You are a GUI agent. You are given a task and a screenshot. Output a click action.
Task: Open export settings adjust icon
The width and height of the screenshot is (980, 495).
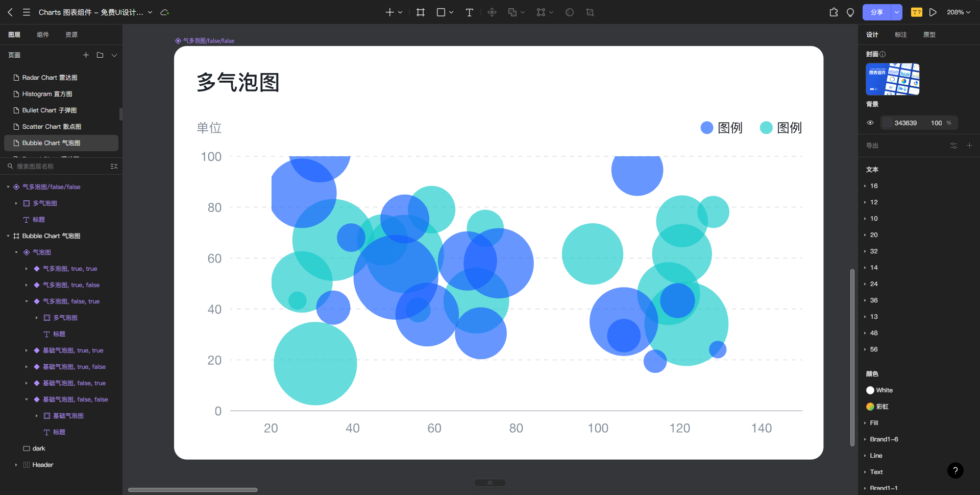click(x=953, y=146)
